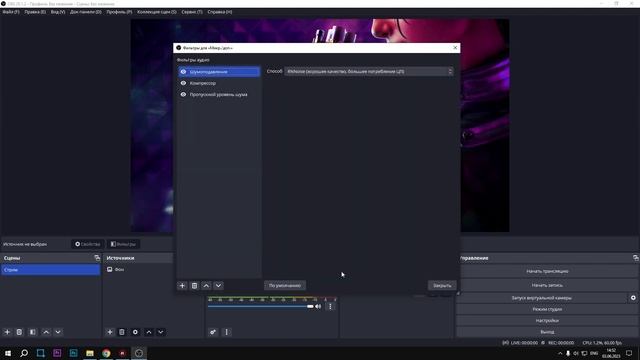
Task: Move selected filter down in dialog
Action: coord(218,286)
